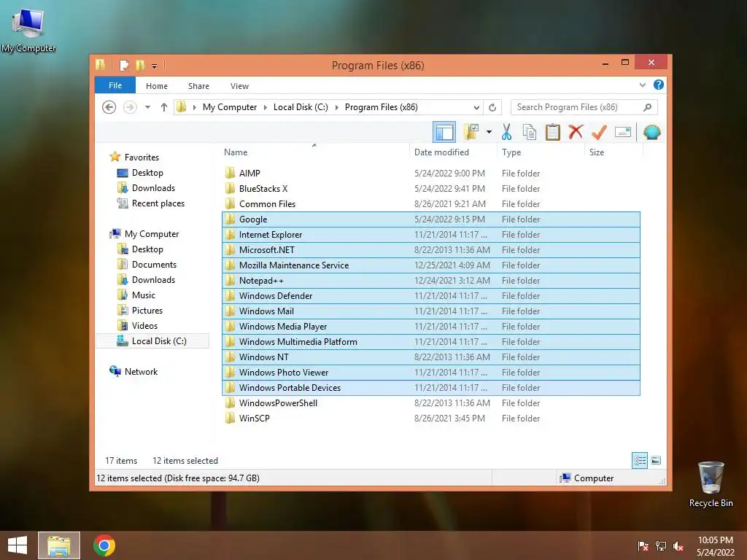Switch to the Home ribbon tab
Image resolution: width=747 pixels, height=560 pixels.
[157, 86]
